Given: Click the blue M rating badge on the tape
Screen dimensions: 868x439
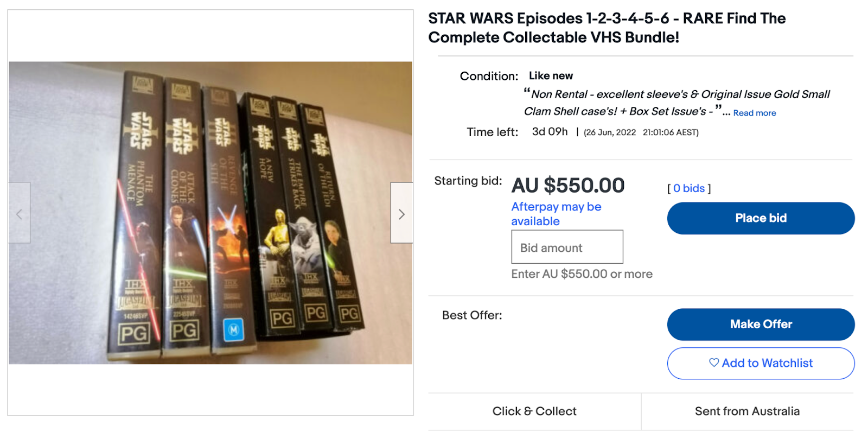Looking at the screenshot, I should click(234, 329).
